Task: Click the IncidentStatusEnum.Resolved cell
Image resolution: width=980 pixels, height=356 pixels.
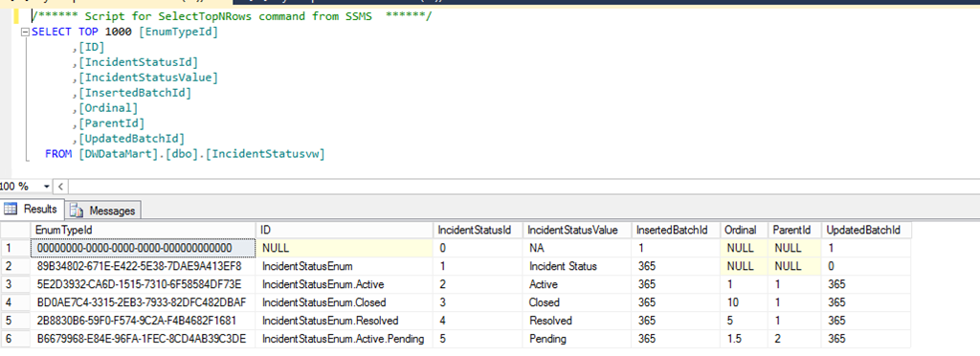Action: pos(345,321)
